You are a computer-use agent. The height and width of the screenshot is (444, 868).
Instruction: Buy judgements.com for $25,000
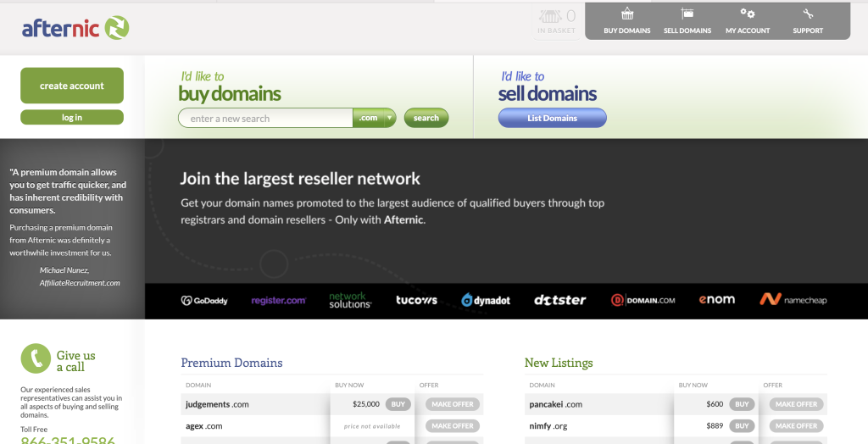click(x=398, y=404)
